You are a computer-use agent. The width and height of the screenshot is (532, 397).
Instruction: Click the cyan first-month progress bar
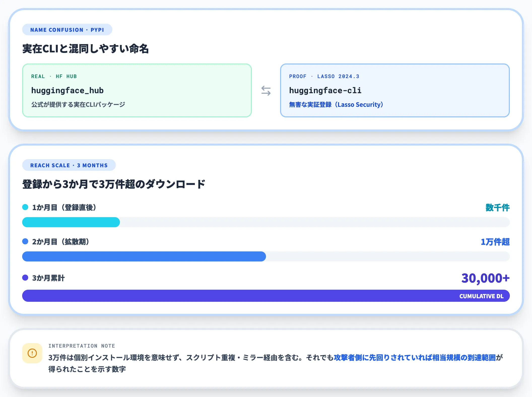click(71, 222)
